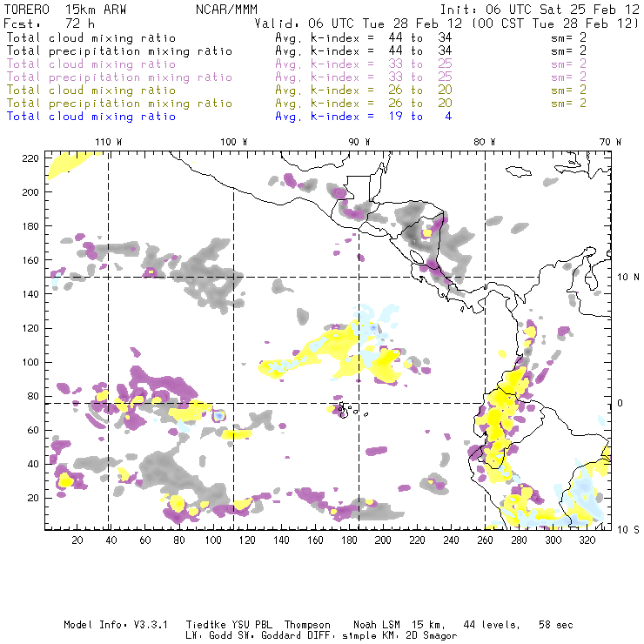Click the "90 W" longitude label
Image resolution: width=644 pixels, height=644 pixels.
(x=359, y=142)
